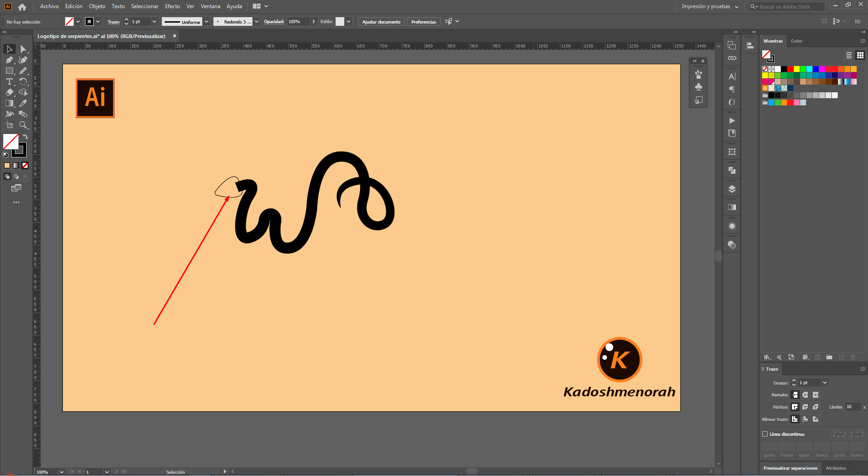The height and width of the screenshot is (476, 868).
Task: Switch to the Atributos tab
Action: pyautogui.click(x=835, y=468)
